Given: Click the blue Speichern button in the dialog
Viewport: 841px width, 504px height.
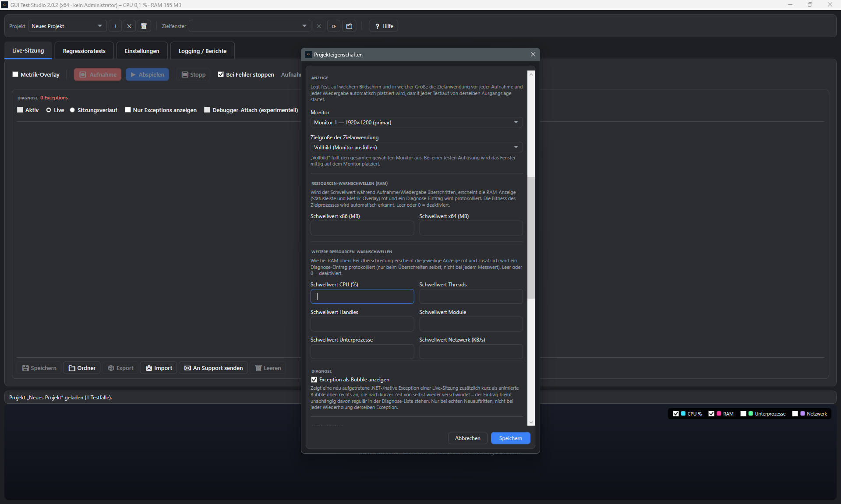Looking at the screenshot, I should [x=511, y=438].
